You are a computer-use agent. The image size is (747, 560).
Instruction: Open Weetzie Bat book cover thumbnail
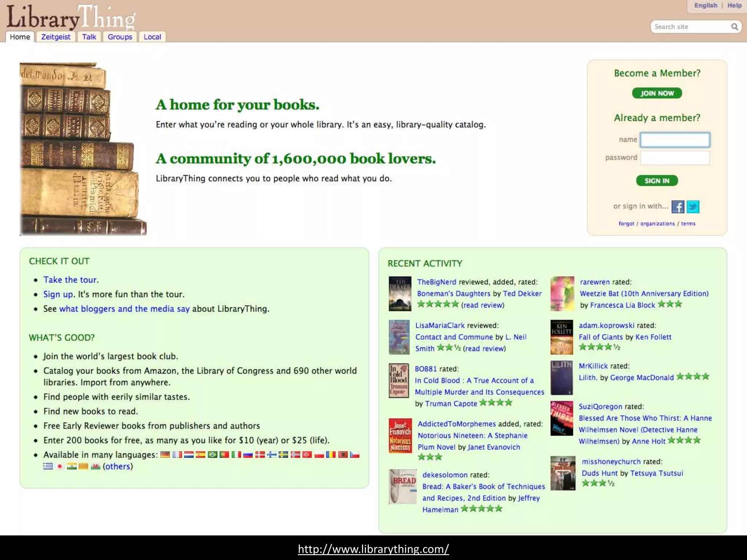(562, 293)
